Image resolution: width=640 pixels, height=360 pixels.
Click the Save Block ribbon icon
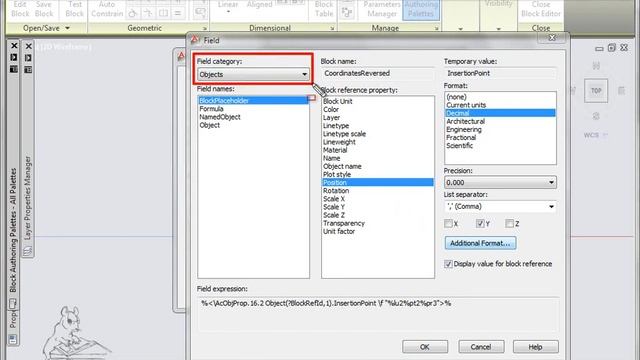[x=44, y=9]
